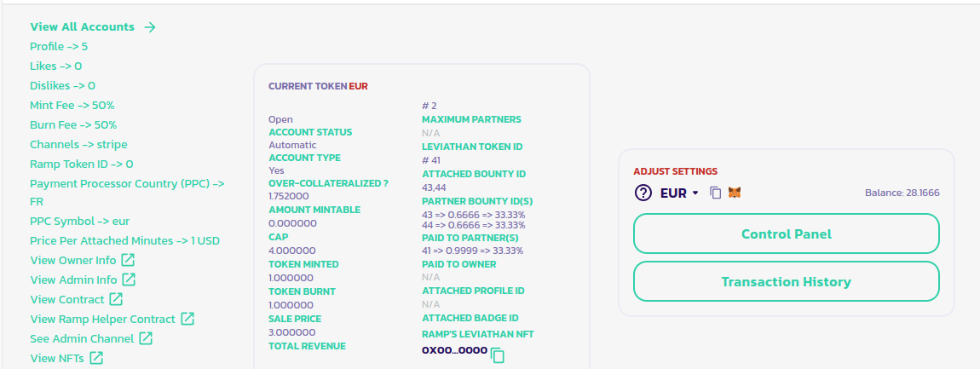
Task: Click the See Admin Channel link text
Action: point(82,338)
